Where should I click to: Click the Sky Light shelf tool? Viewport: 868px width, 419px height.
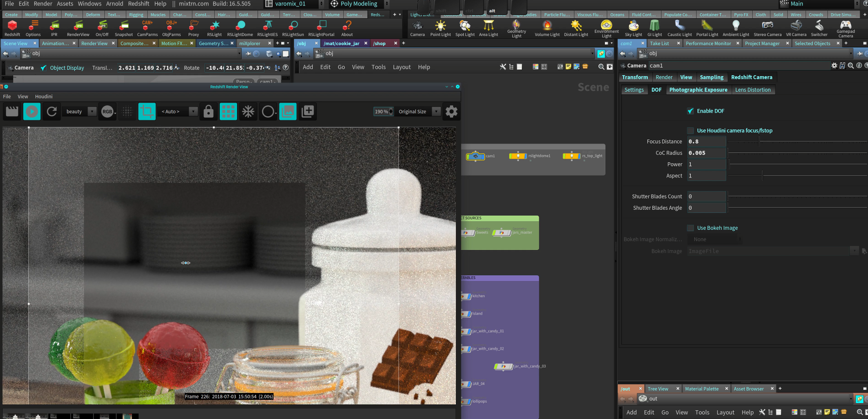click(633, 27)
